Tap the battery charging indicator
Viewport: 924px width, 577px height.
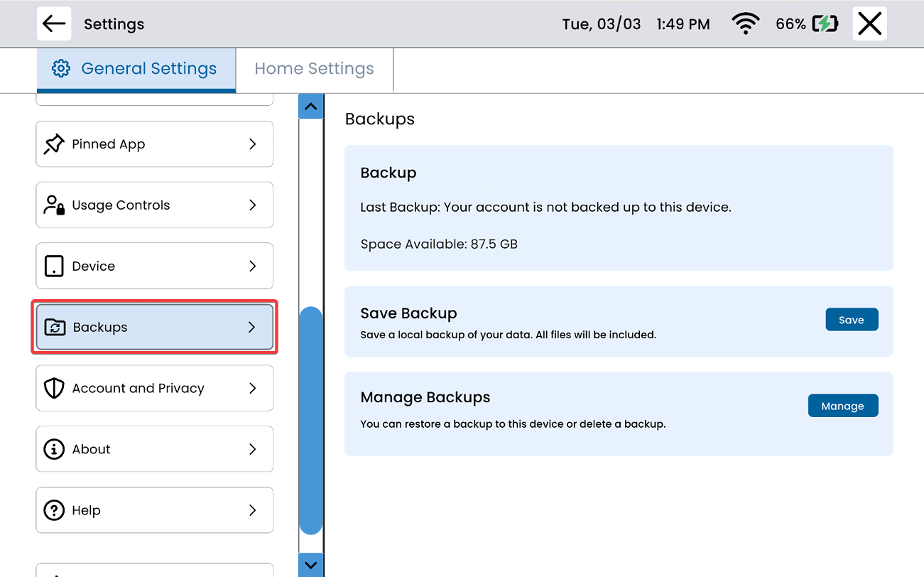point(825,24)
